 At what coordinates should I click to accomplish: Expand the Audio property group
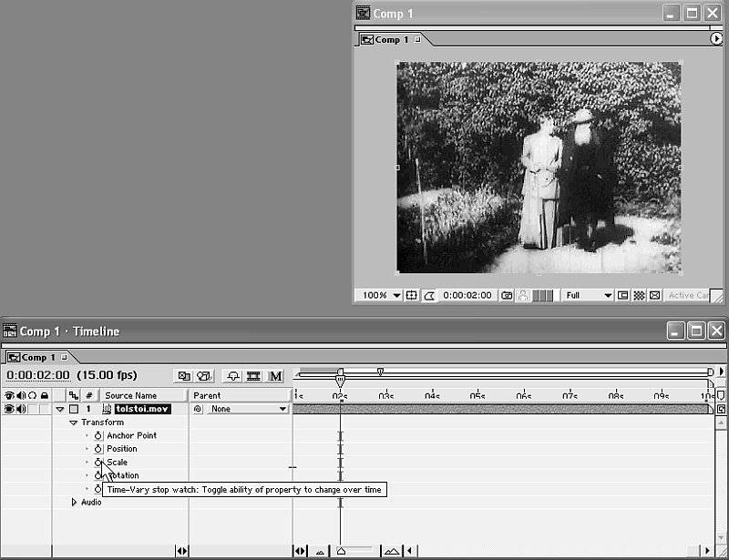click(75, 503)
